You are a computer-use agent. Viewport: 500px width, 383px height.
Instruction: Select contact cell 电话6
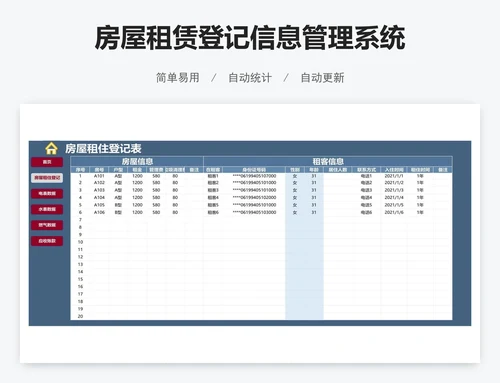click(366, 212)
